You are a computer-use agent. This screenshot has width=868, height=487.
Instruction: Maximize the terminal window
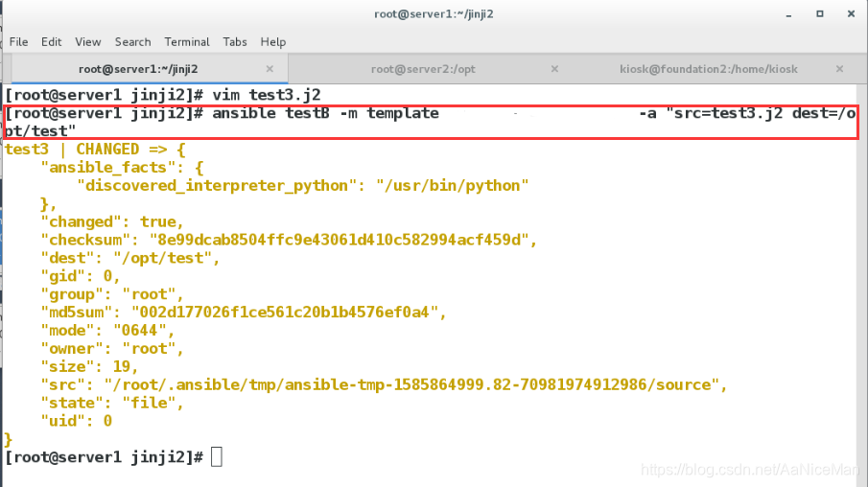coord(820,13)
